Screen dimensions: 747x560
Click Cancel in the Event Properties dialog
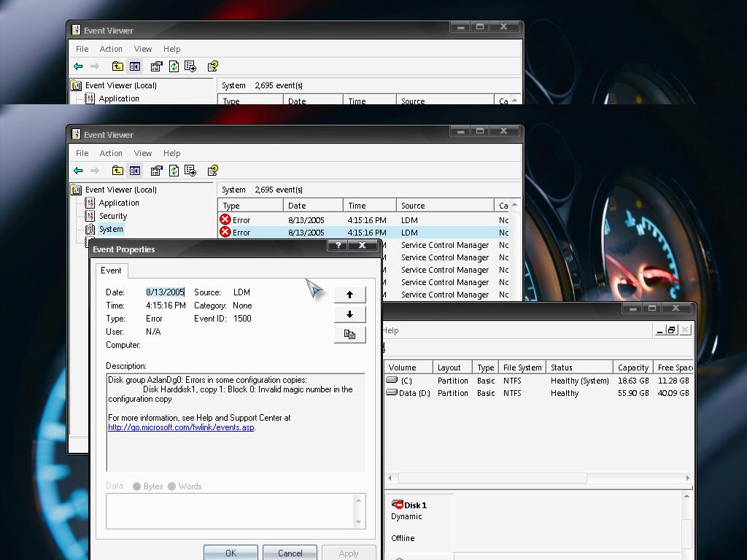tap(290, 553)
